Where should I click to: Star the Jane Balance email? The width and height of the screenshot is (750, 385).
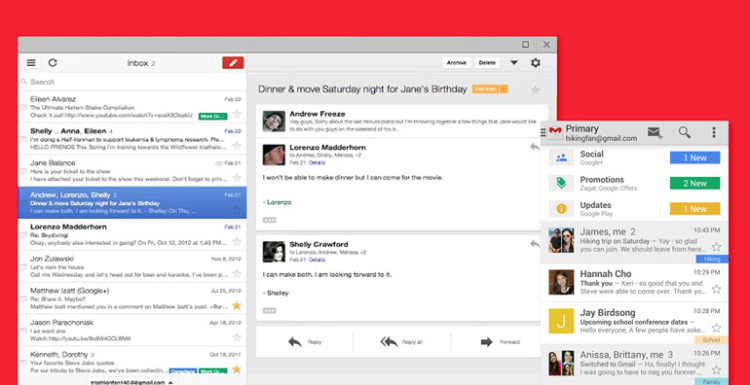coord(236,177)
